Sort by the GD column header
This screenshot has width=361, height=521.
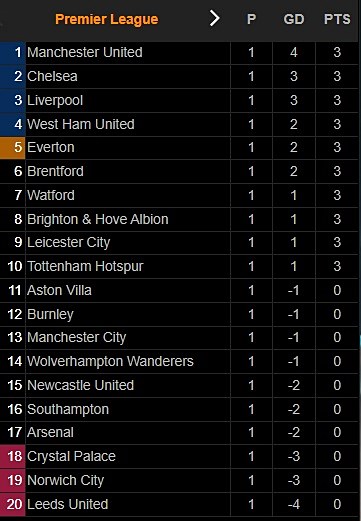(x=294, y=19)
